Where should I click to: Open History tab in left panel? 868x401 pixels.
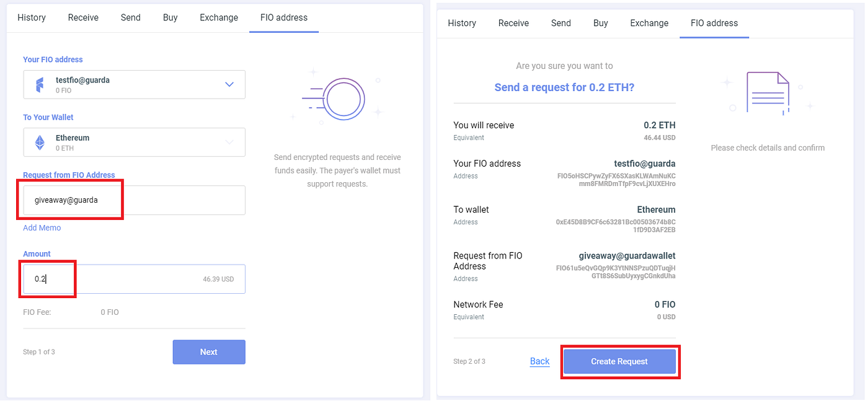[32, 17]
